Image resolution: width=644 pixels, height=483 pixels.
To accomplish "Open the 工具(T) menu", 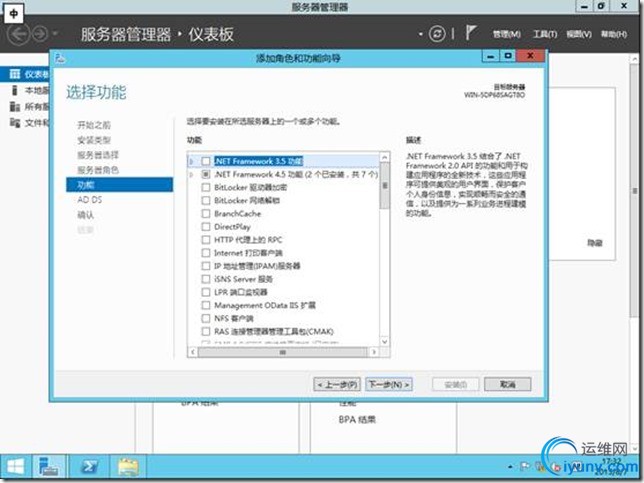I will [x=545, y=34].
